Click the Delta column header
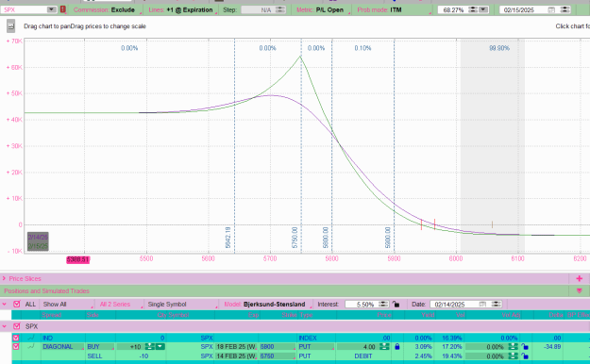Viewport: 590px width, 364px height. point(555,315)
